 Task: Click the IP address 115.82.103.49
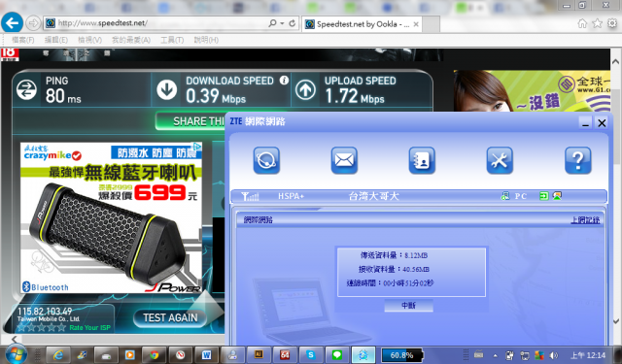click(45, 311)
